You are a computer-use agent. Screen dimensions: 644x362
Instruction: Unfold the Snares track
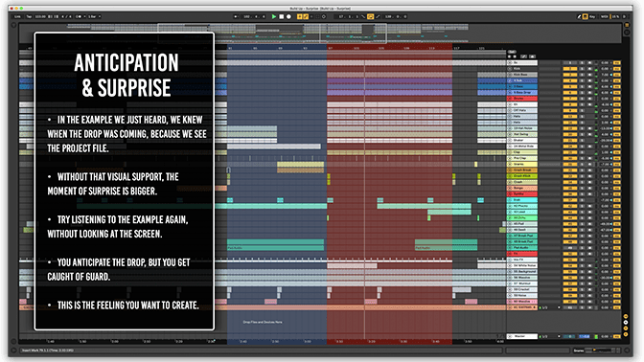(510, 164)
